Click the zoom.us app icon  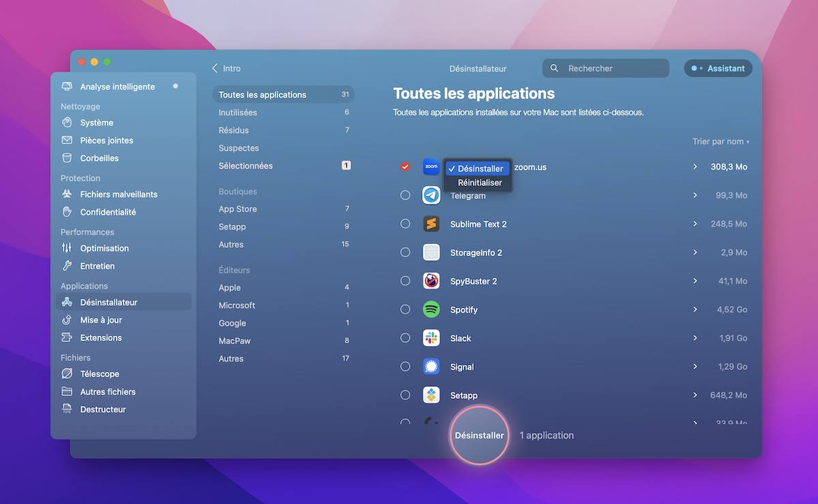(431, 167)
